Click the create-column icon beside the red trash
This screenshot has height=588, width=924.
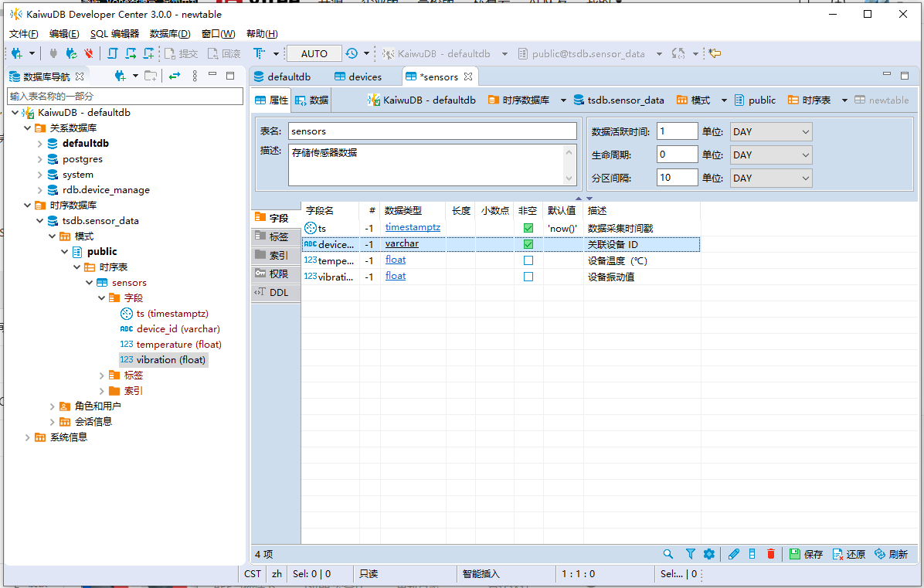point(752,554)
